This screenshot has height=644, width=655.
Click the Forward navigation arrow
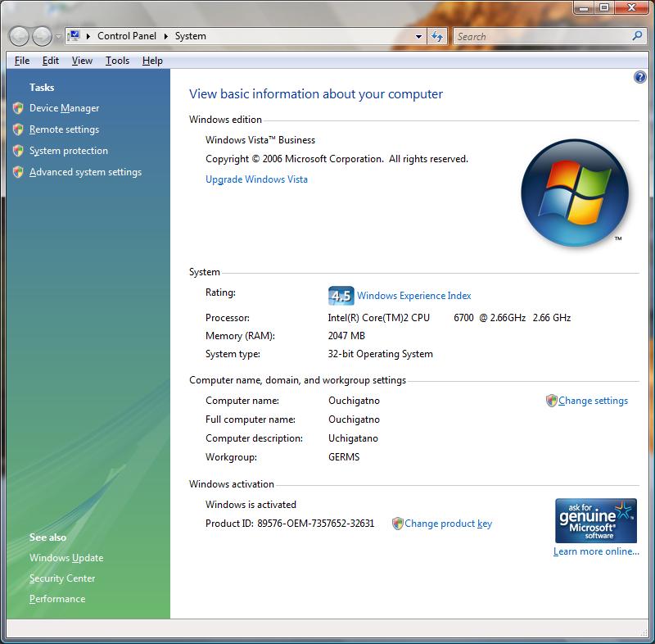(43, 36)
